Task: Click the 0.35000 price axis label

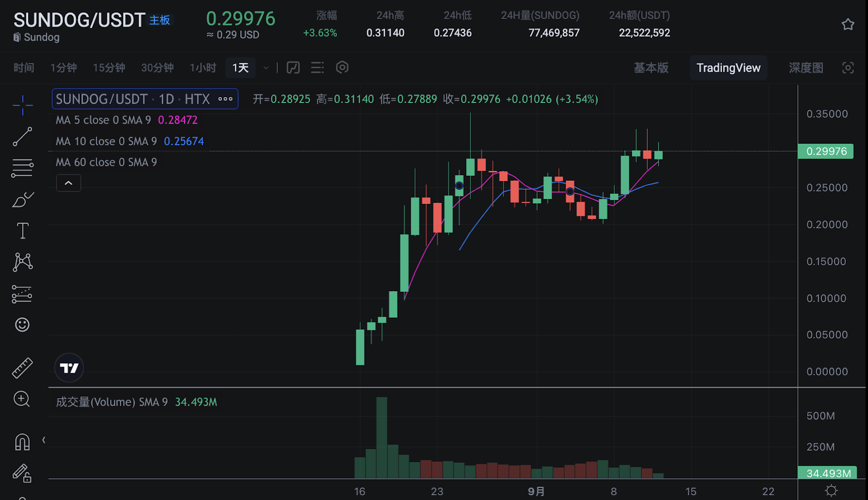Action: click(827, 114)
